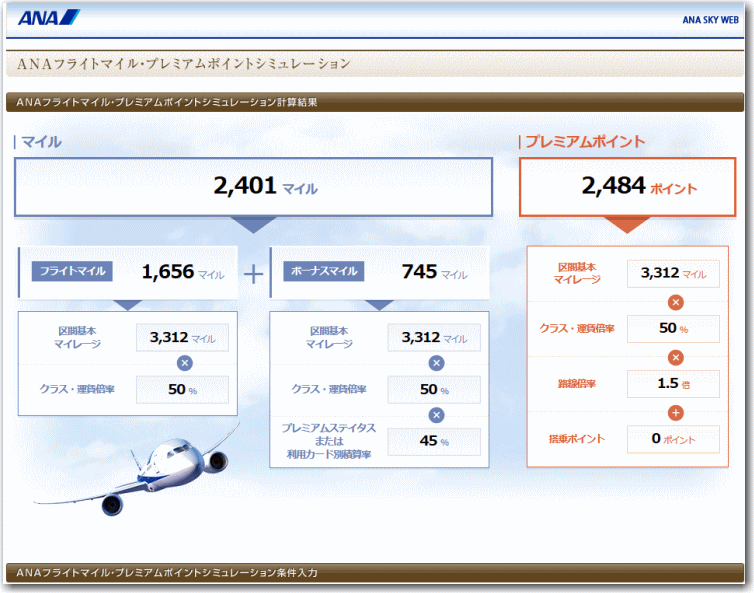Click the 745 マイル bonus mile value
Viewport: 754px width, 593px height.
pyautogui.click(x=435, y=272)
